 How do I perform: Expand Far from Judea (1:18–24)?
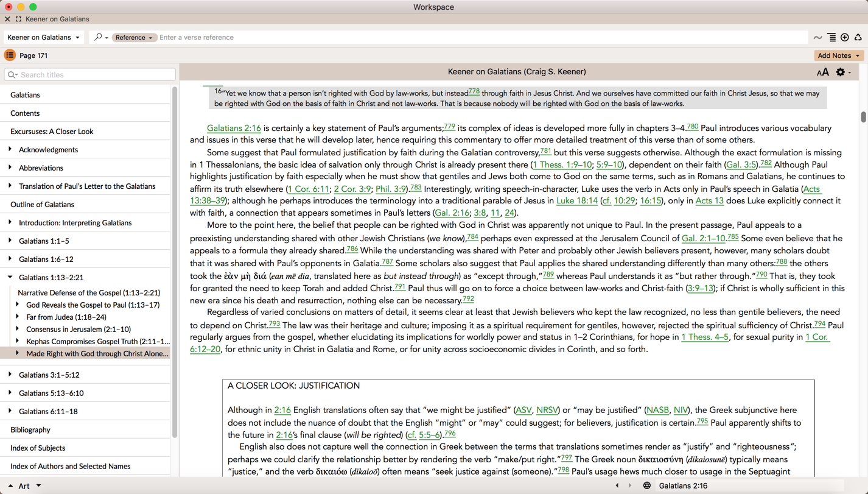click(17, 317)
